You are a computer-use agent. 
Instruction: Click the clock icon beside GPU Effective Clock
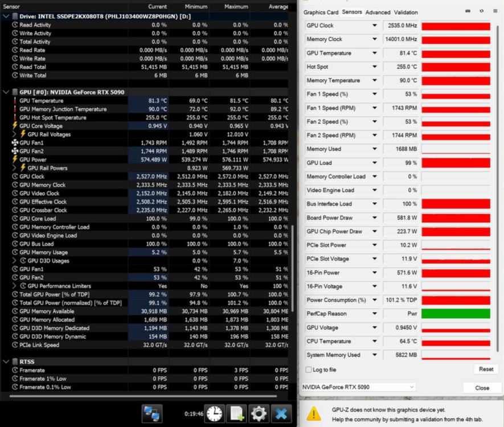(x=15, y=202)
